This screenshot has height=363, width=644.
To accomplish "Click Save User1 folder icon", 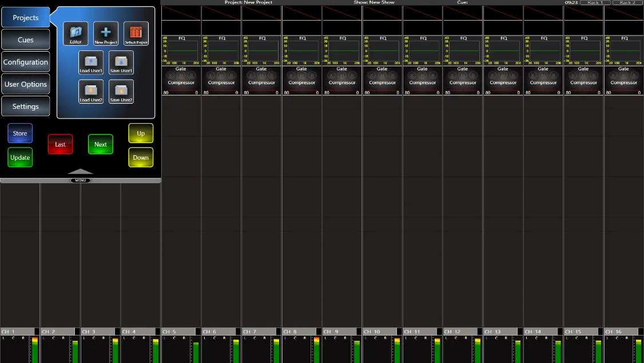I will click(121, 62).
